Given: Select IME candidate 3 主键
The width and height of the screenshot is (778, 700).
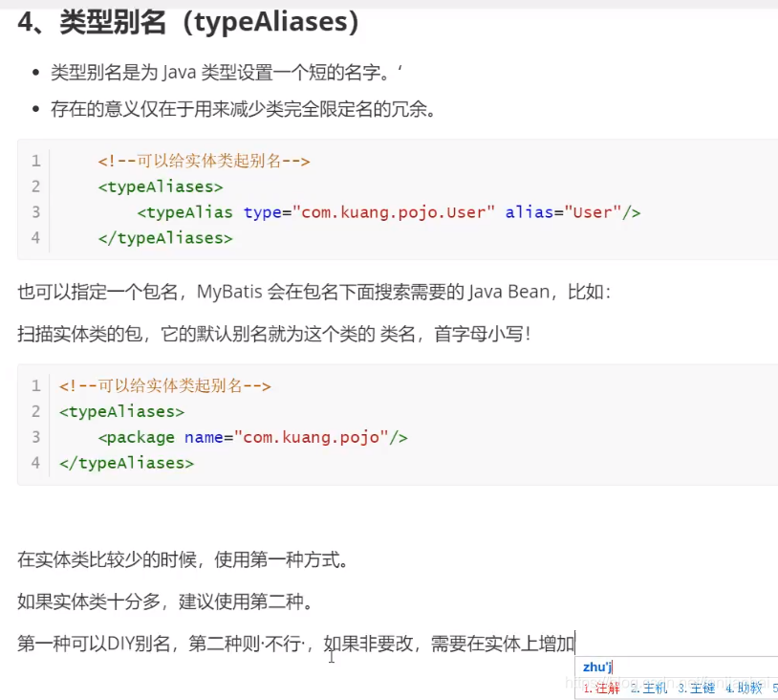Looking at the screenshot, I should click(x=696, y=689).
